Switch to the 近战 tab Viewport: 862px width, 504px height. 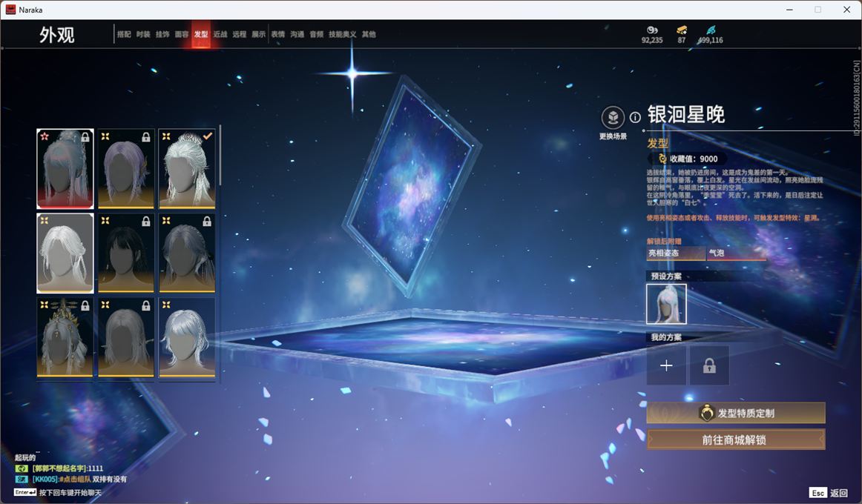coord(220,34)
